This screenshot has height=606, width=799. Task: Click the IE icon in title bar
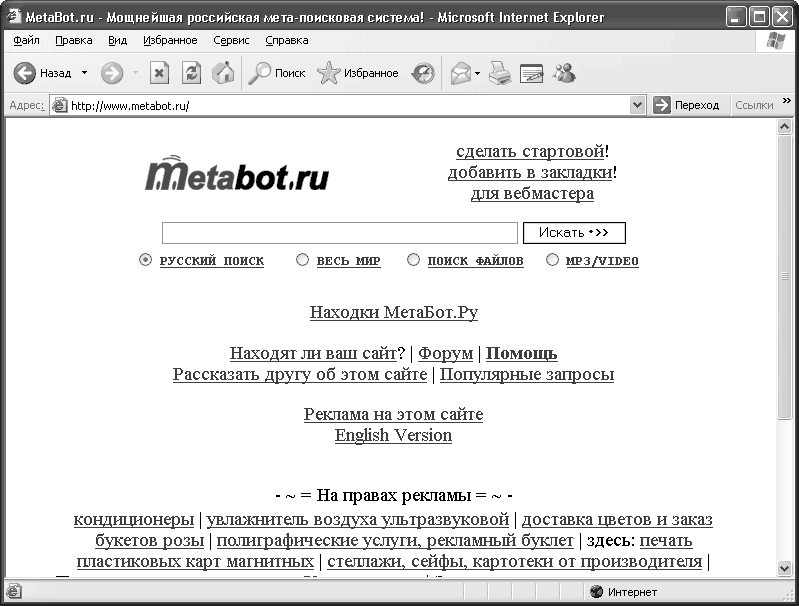[14, 16]
